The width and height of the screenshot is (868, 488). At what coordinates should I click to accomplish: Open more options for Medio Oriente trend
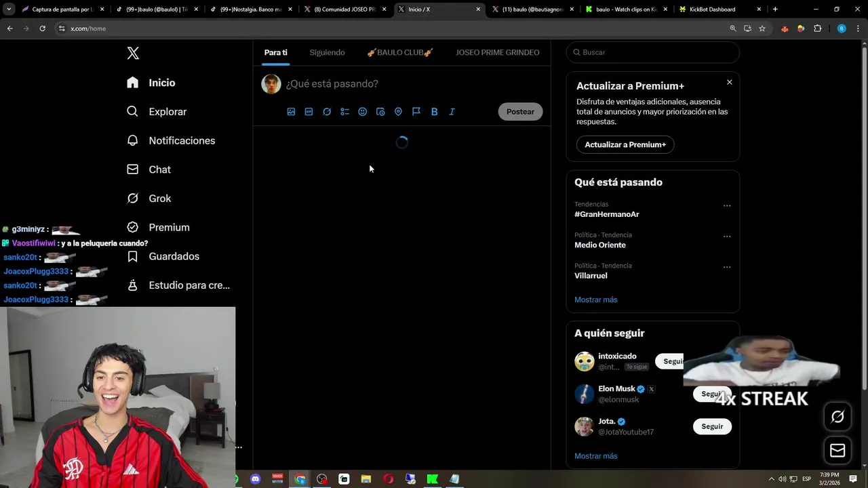point(727,237)
